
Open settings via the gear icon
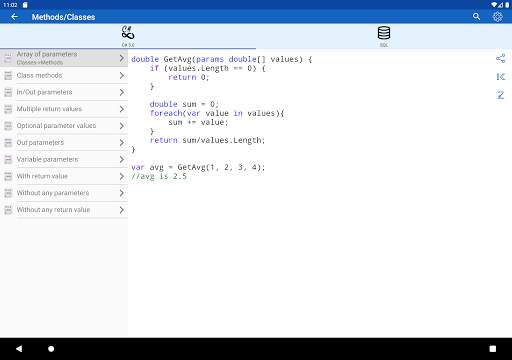click(x=497, y=17)
